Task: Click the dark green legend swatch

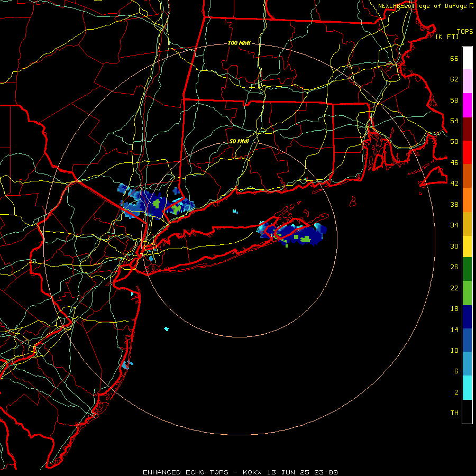Action: [x=467, y=269]
